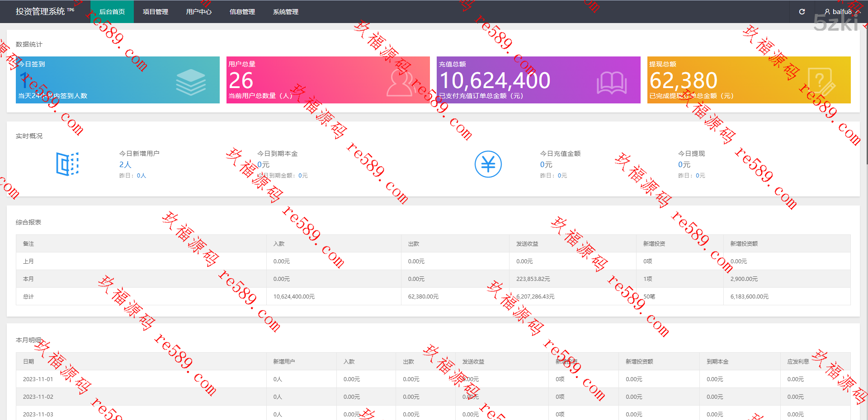Expand the 信息管理 menu
Viewport: 868px width, 420px height.
[242, 12]
